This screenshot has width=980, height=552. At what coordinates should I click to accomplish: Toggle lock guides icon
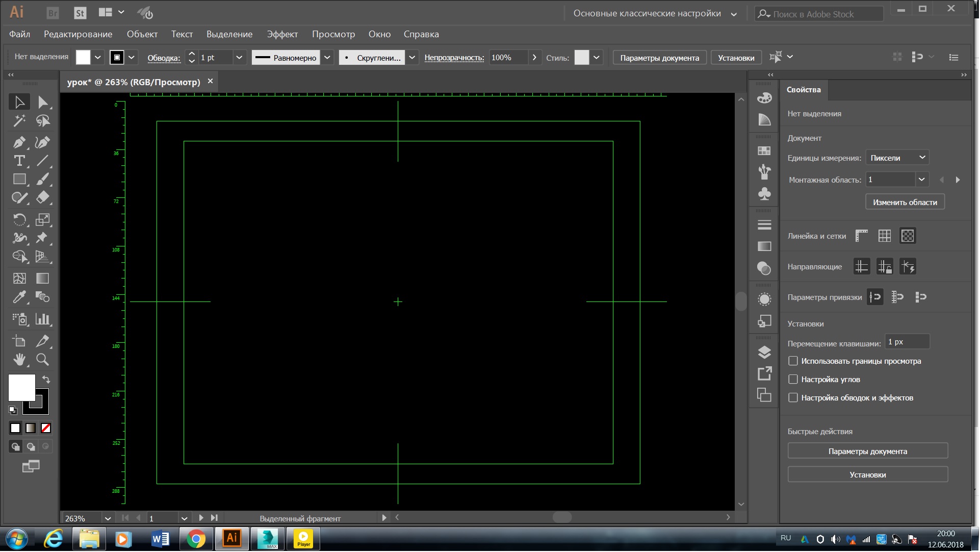pyautogui.click(x=885, y=266)
